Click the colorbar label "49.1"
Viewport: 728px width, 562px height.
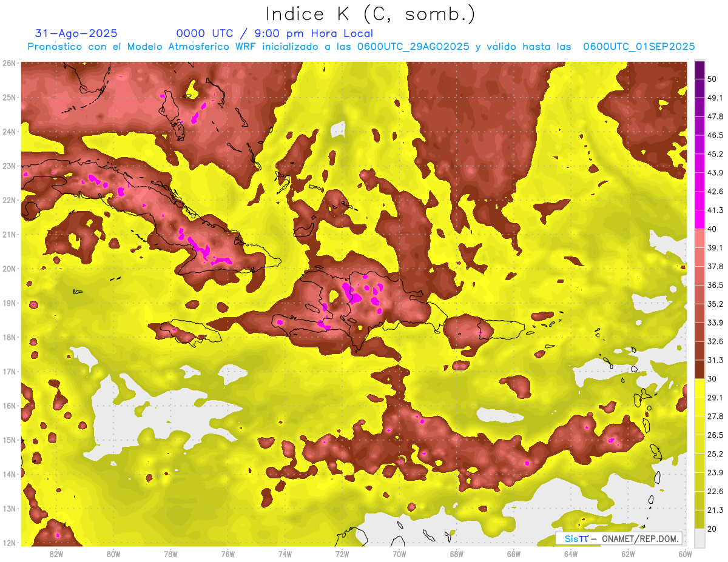pos(715,98)
